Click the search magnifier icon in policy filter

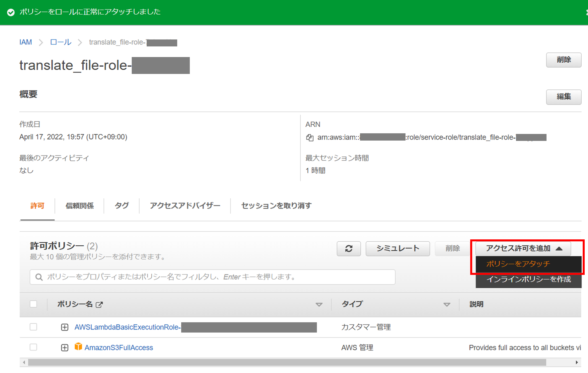click(39, 277)
